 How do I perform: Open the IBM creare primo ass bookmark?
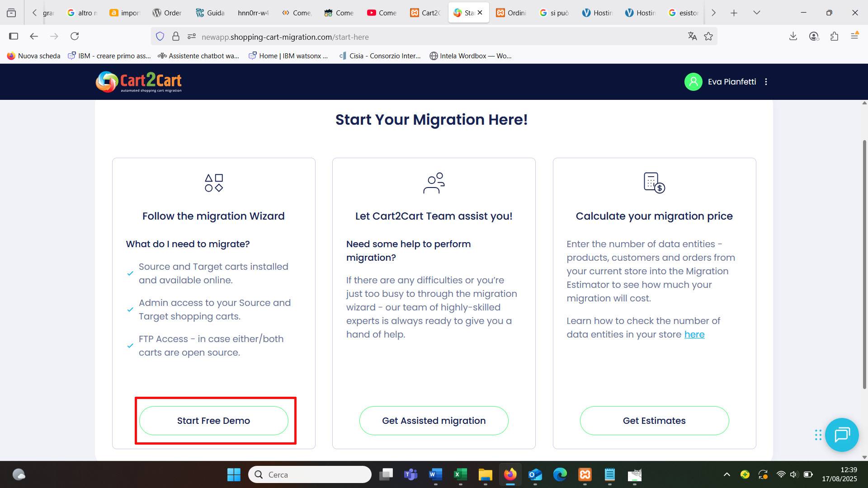(x=109, y=56)
